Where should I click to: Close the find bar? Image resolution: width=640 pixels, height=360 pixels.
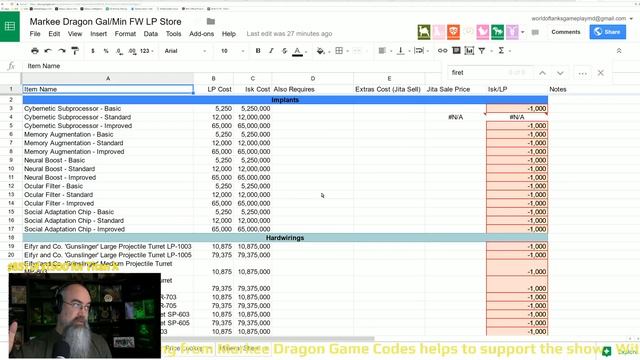coord(600,73)
